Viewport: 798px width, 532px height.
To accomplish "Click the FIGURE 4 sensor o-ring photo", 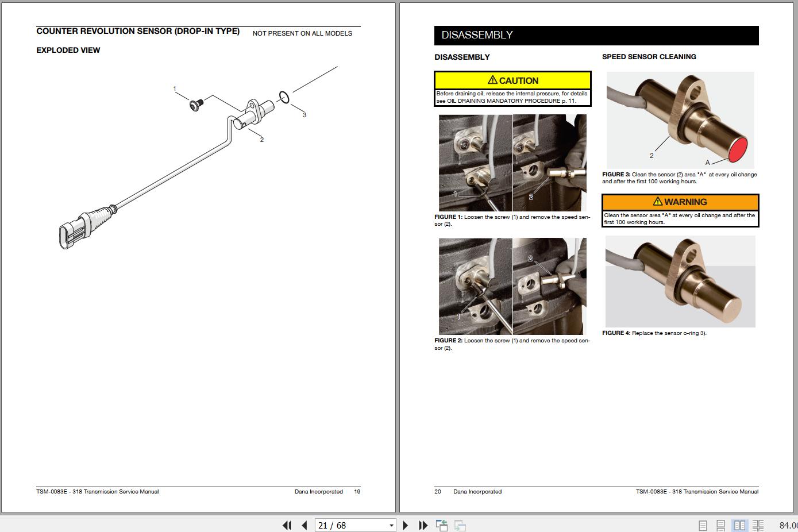I will coord(680,282).
